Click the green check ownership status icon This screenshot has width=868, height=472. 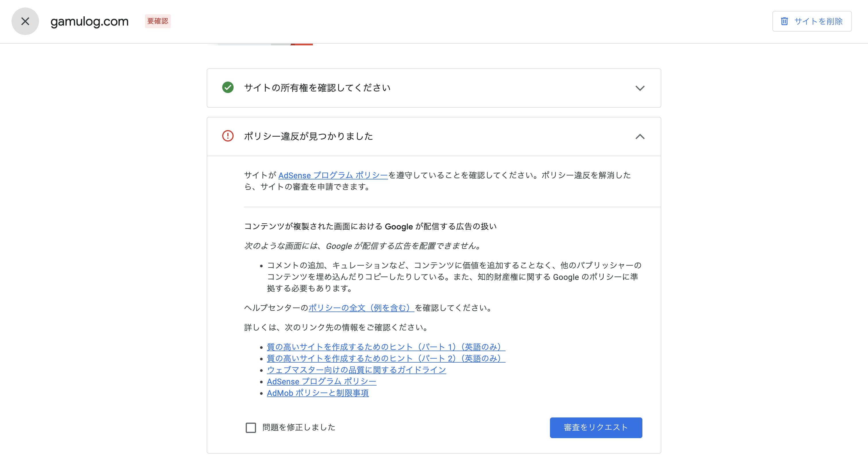coord(228,88)
